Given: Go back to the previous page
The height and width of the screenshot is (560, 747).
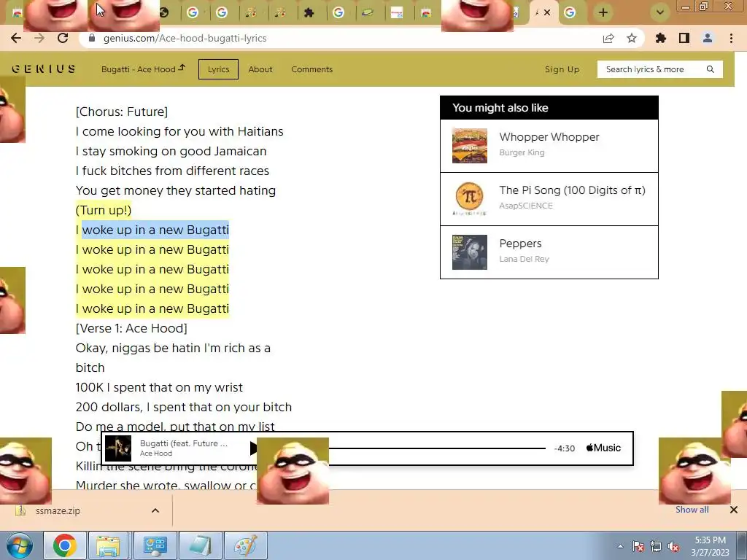Looking at the screenshot, I should point(16,38).
